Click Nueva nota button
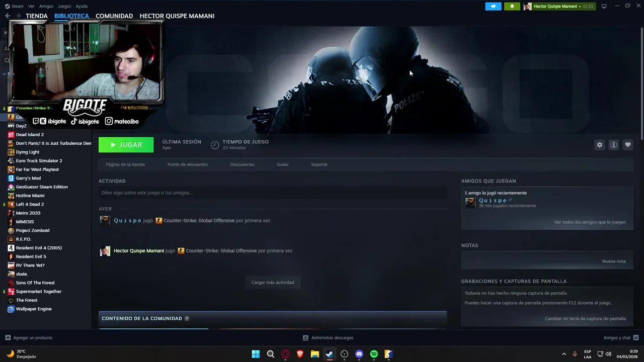 click(x=614, y=261)
